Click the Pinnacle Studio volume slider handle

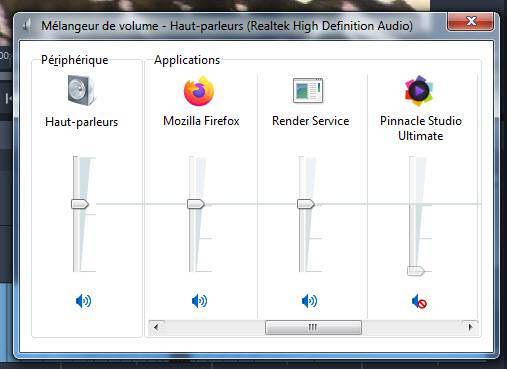coord(416,271)
